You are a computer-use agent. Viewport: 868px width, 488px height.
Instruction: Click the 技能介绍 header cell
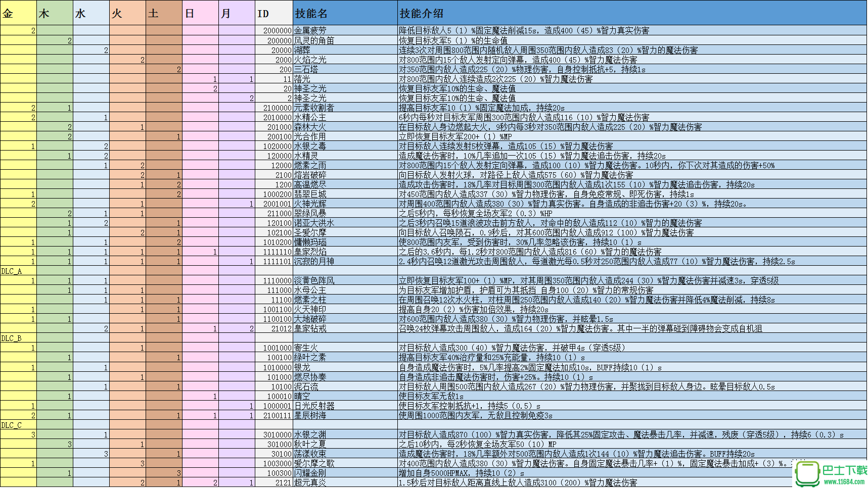632,13
